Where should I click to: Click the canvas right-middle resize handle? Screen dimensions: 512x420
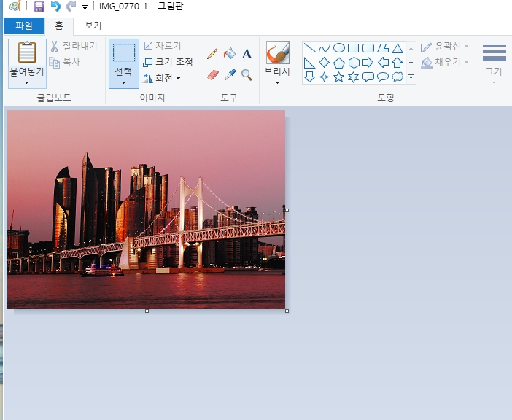(x=287, y=211)
